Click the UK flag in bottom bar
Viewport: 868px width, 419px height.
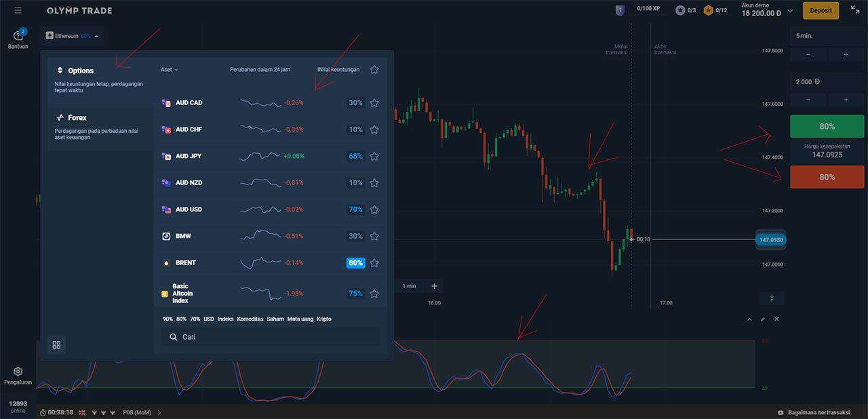(82, 412)
